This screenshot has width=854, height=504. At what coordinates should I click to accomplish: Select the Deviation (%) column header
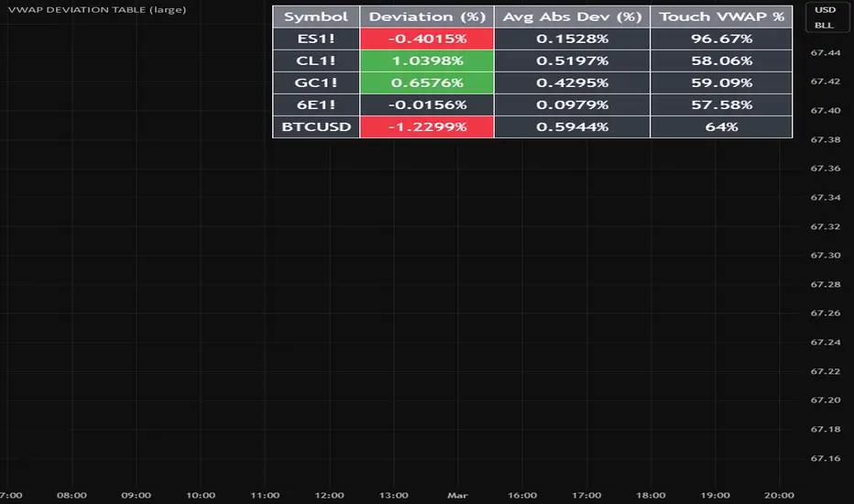[x=427, y=16]
